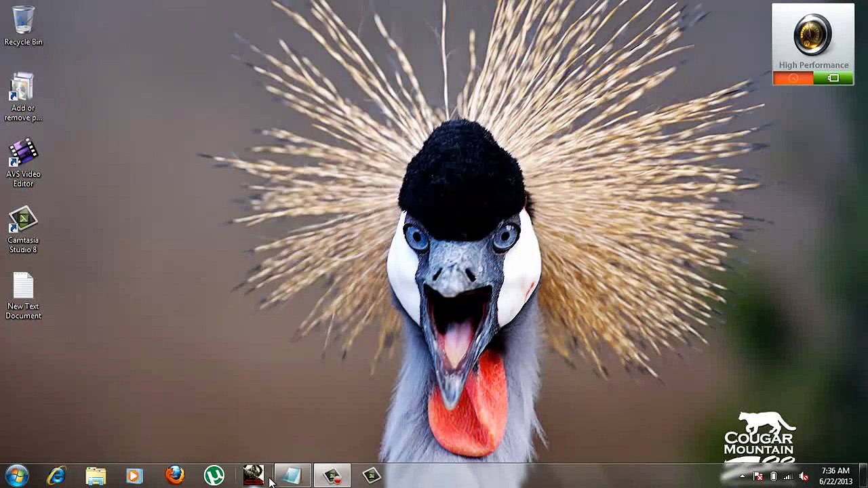Open the clock showing 7:36 AM

click(835, 476)
